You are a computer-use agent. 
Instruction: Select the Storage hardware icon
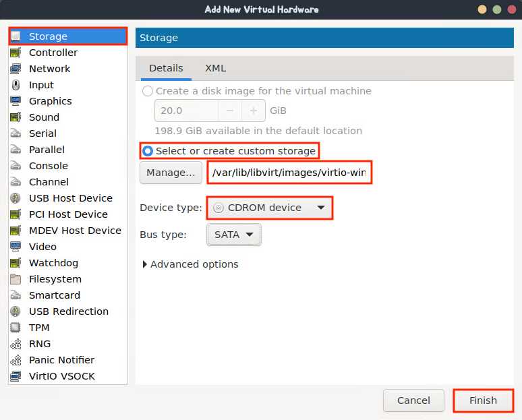pos(16,36)
